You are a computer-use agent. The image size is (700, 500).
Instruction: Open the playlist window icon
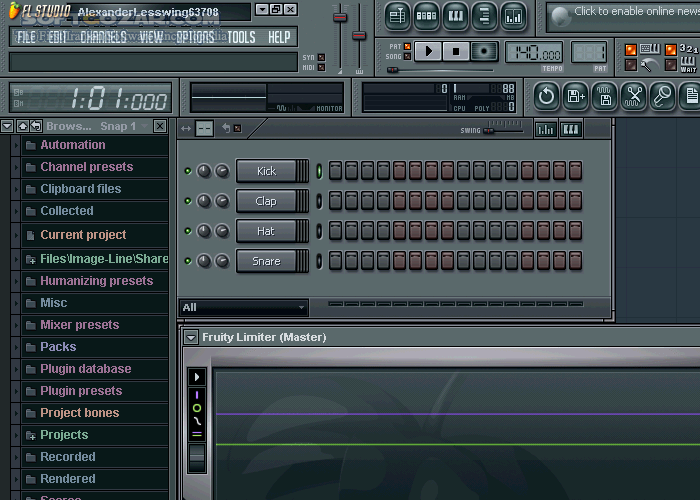pyautogui.click(x=397, y=17)
